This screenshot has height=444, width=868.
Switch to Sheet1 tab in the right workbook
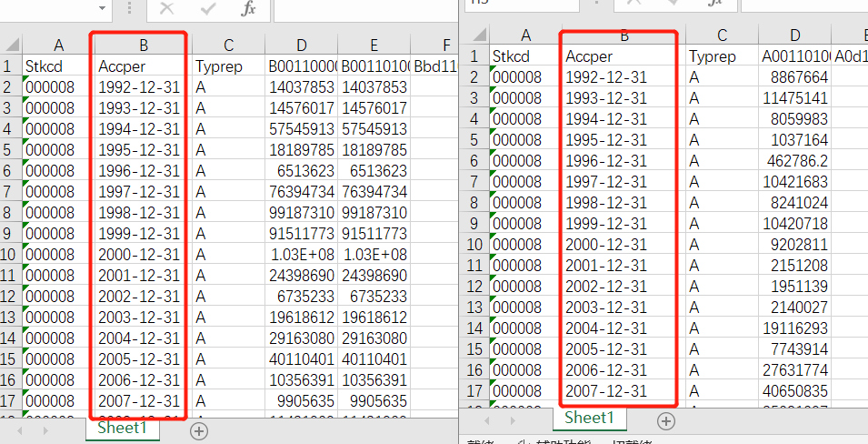point(590,418)
